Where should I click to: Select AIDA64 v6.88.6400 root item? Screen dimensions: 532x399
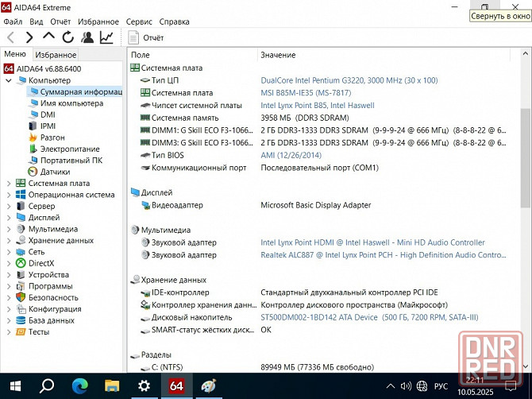point(42,68)
